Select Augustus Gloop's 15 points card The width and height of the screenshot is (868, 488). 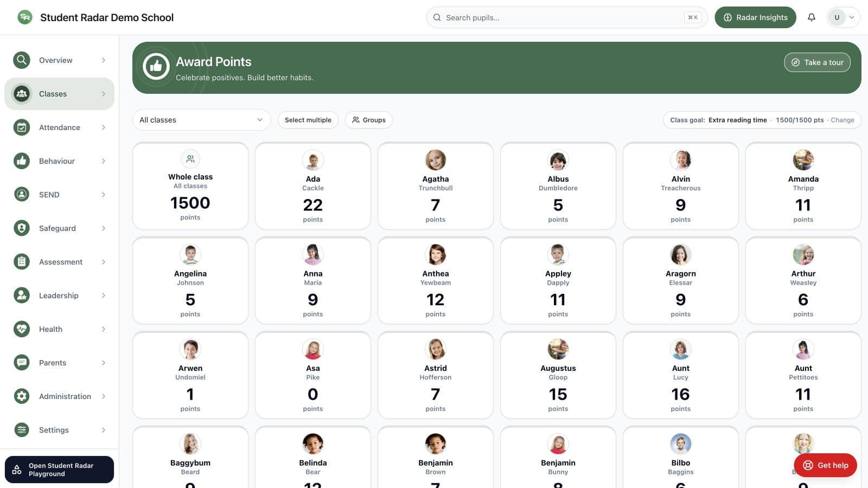[558, 375]
